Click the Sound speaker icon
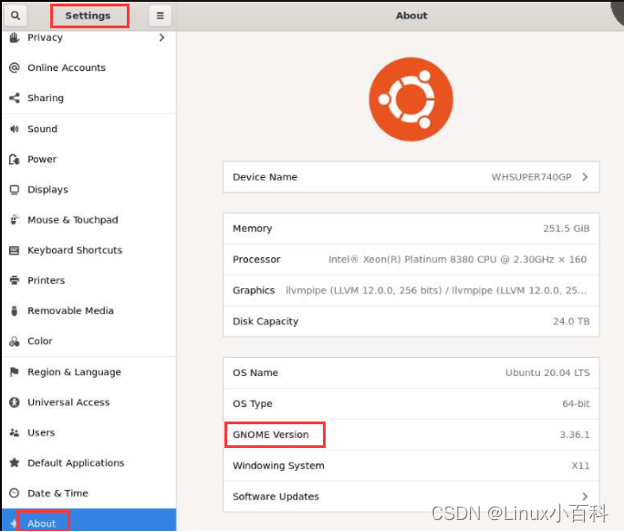This screenshot has height=532, width=624. pos(14,129)
